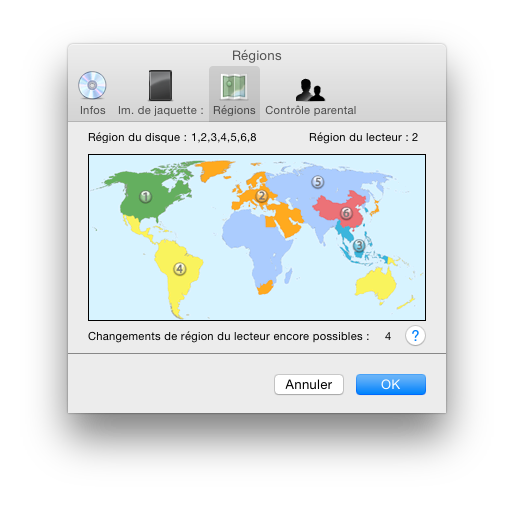Confirm with the OK button
Image resolution: width=514 pixels, height=505 pixels.
tap(391, 384)
